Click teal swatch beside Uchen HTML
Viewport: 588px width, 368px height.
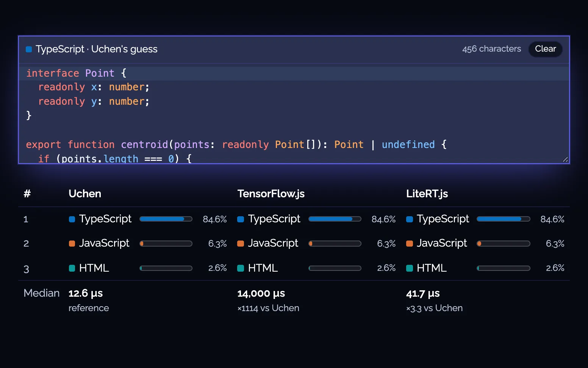pyautogui.click(x=72, y=268)
